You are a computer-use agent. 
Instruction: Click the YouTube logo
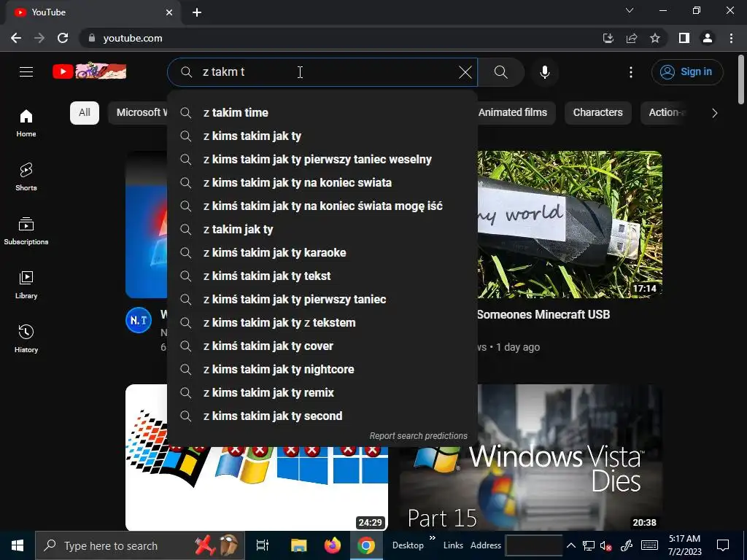click(89, 71)
